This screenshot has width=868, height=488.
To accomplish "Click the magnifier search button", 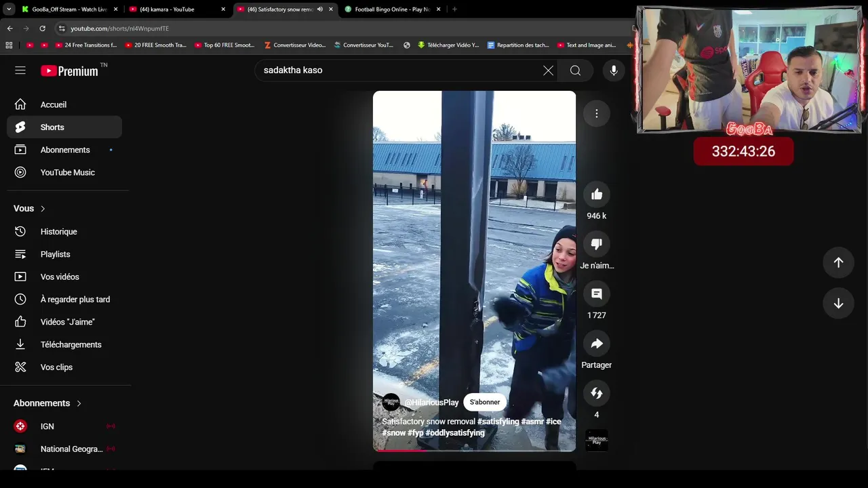I will click(575, 70).
